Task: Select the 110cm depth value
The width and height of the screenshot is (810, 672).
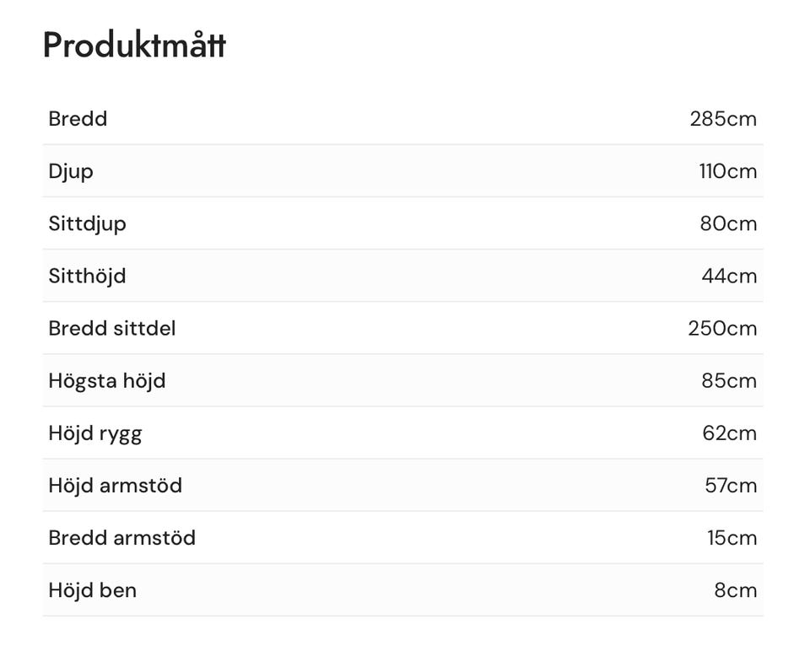Action: click(x=727, y=171)
